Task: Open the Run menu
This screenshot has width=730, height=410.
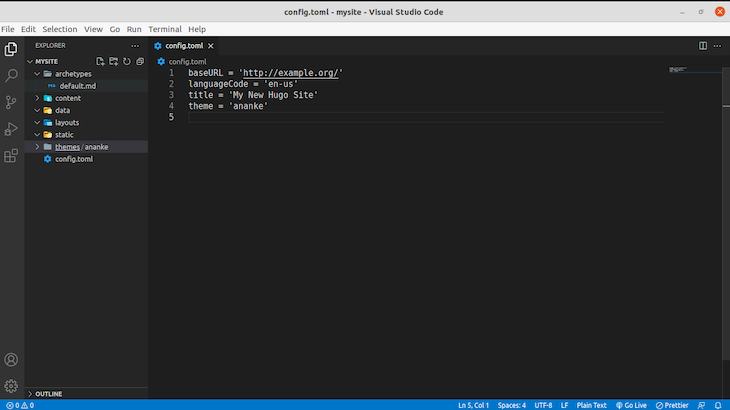Action: [x=134, y=29]
